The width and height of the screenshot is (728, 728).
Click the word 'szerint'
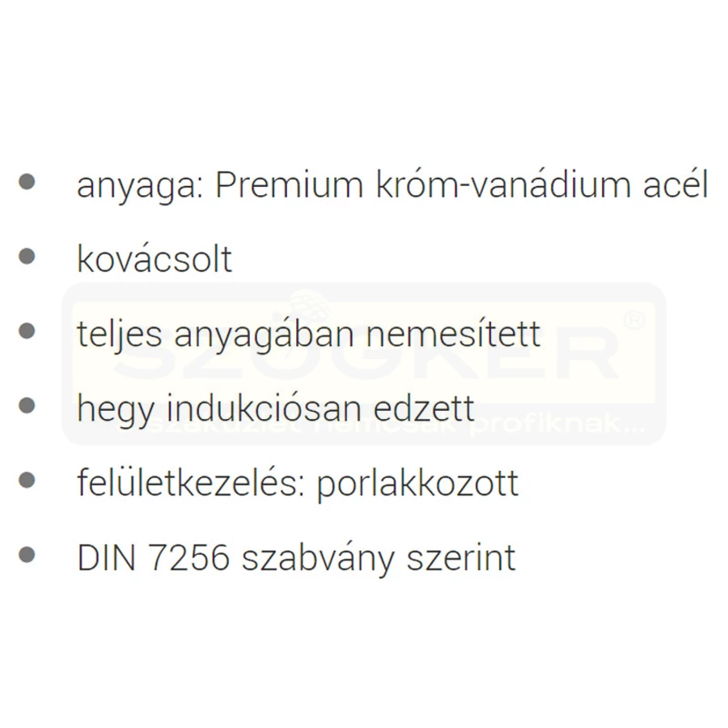pos(461,557)
